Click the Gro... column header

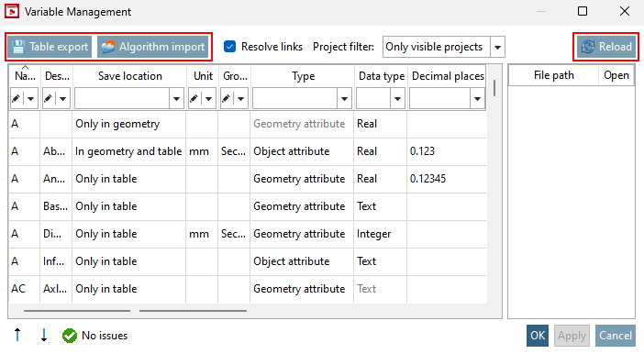[x=235, y=76]
